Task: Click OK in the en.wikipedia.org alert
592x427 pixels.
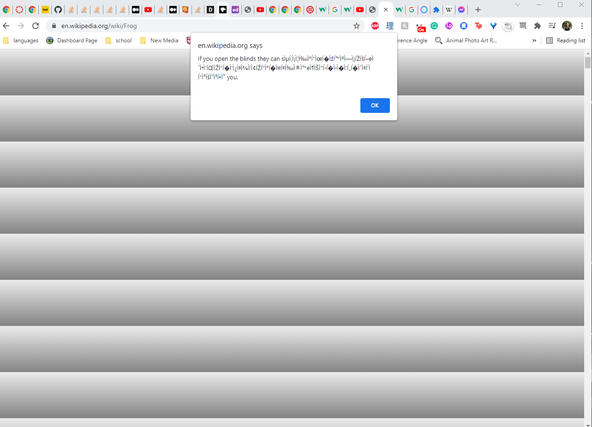Action: tap(375, 105)
